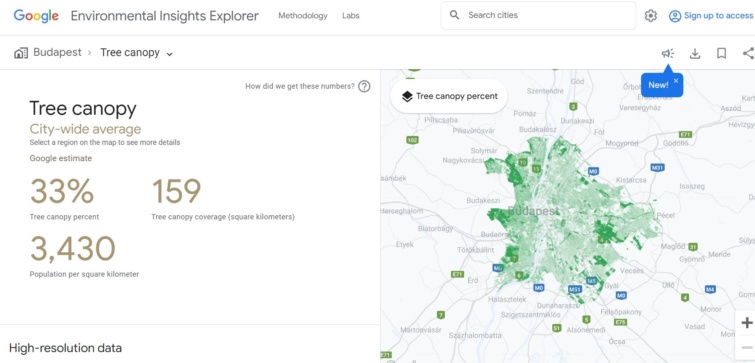This screenshot has width=755, height=363.
Task: Click Szigetszentmiklós on the map
Action: [531, 315]
